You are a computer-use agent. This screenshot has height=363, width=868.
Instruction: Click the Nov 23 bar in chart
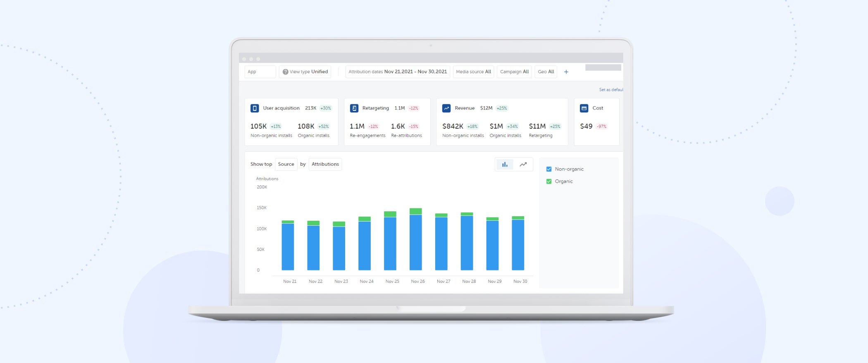tap(339, 246)
